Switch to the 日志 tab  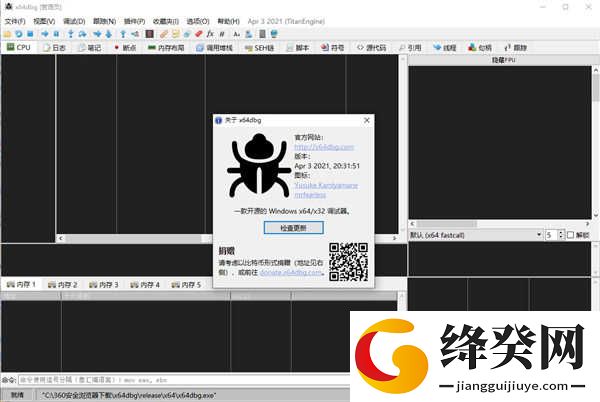(x=54, y=48)
